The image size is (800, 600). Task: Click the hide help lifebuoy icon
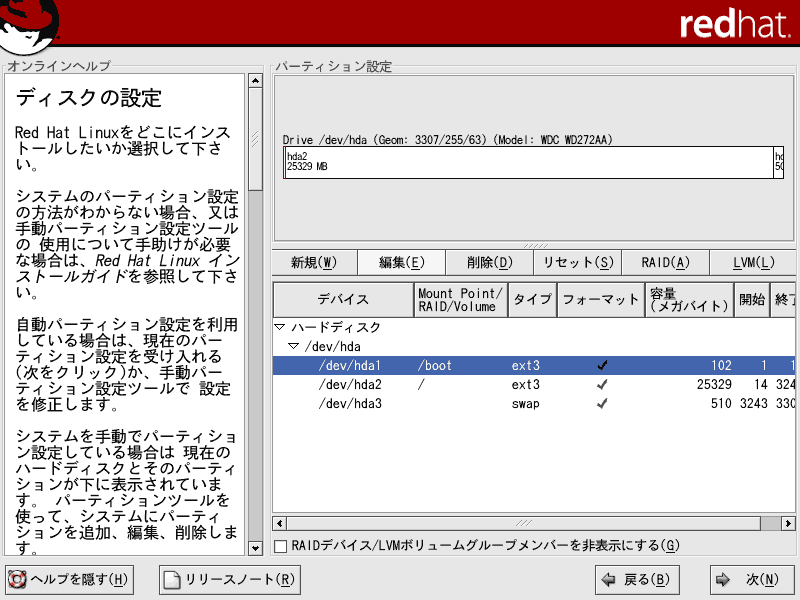pyautogui.click(x=17, y=579)
